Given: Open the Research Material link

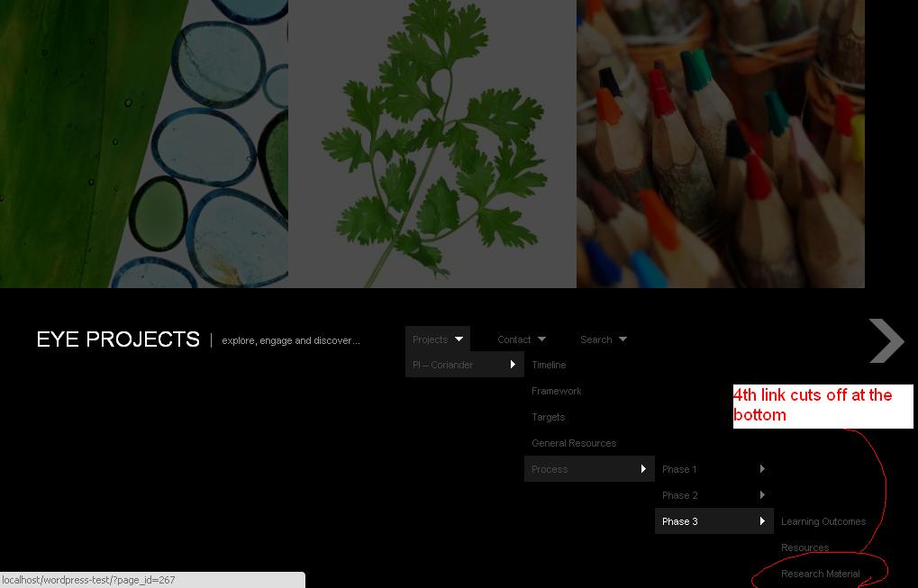Looking at the screenshot, I should [820, 574].
